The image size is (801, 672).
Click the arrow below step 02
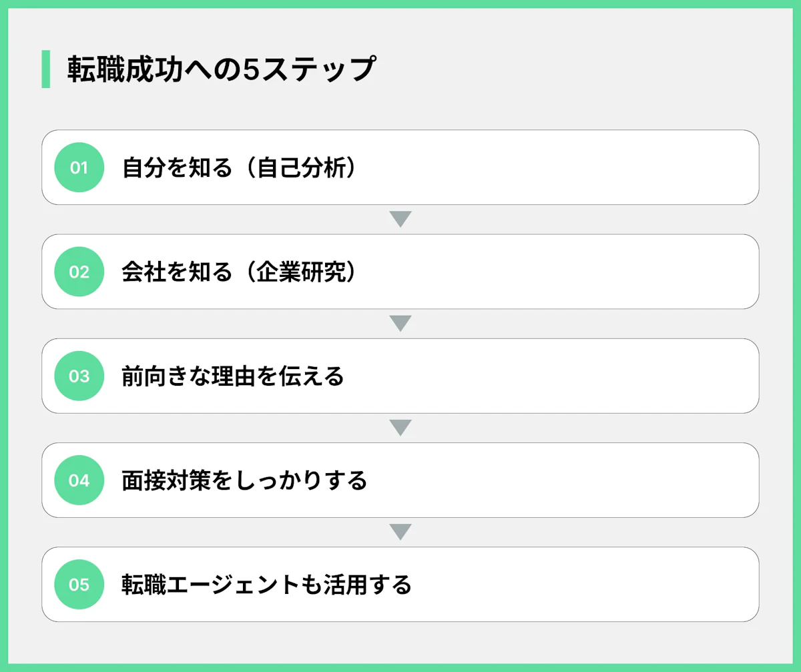(400, 324)
